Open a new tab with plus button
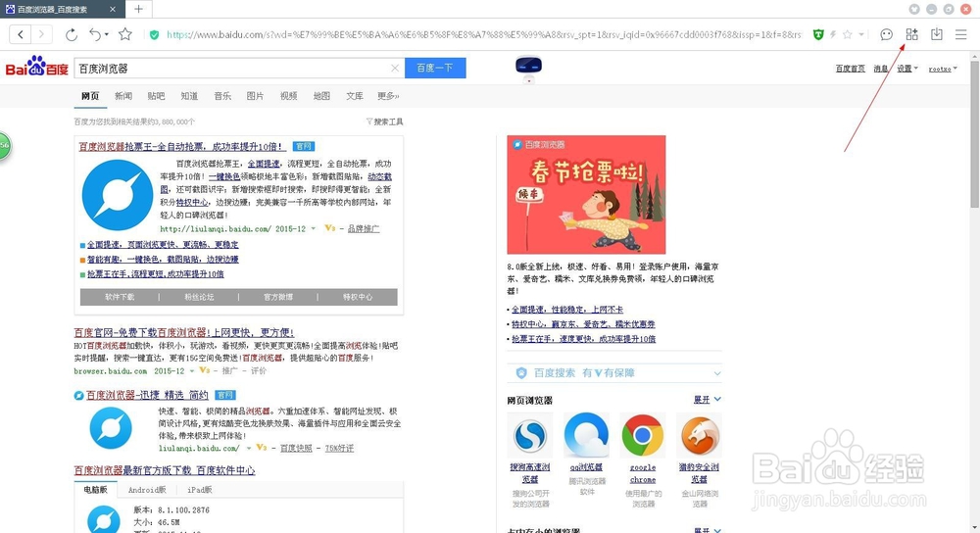The height and width of the screenshot is (533, 980). [x=138, y=9]
